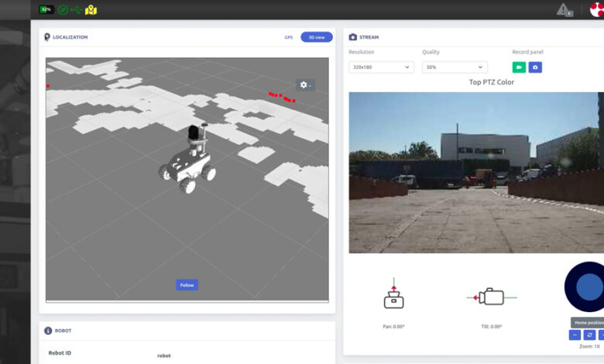Click the 'Pan: 0.00°' value text
Image resolution: width=604 pixels, height=364 pixels.
coord(393,327)
